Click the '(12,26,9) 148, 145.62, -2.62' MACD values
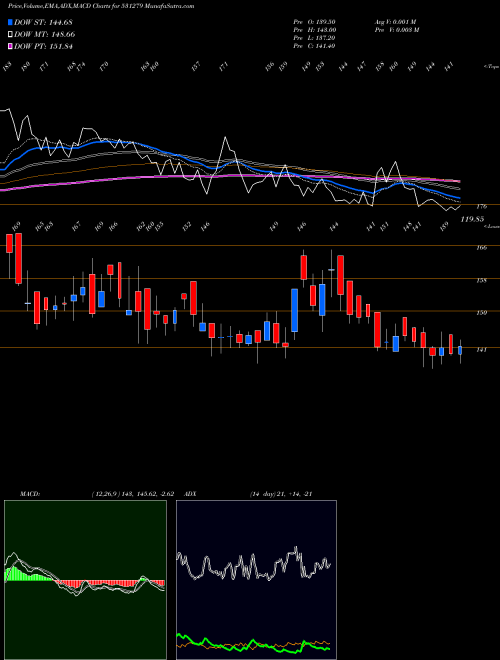 (132, 494)
